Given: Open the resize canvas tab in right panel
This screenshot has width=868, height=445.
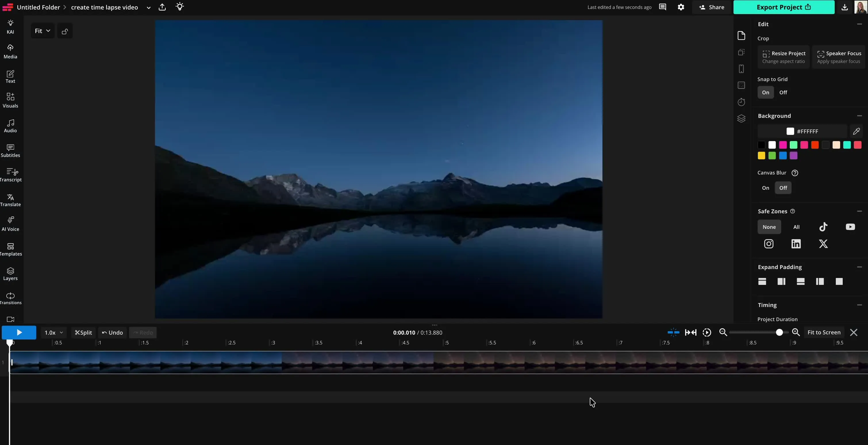Looking at the screenshot, I should (x=741, y=52).
